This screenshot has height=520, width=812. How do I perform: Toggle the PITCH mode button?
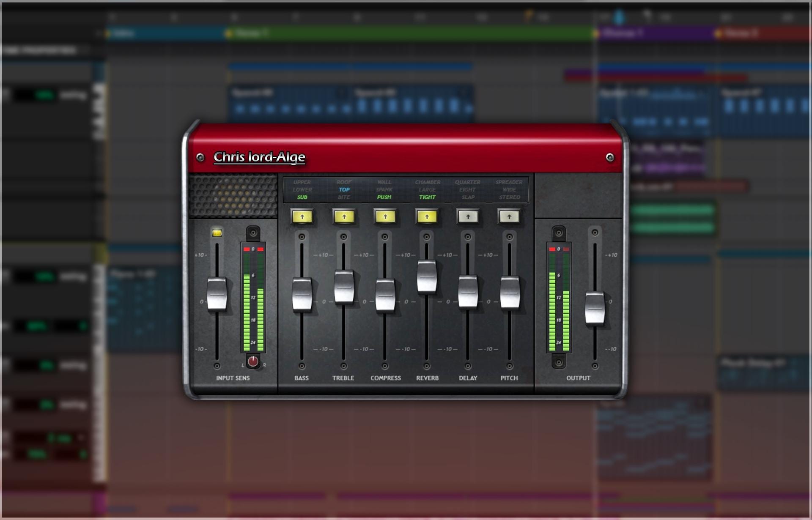point(509,217)
